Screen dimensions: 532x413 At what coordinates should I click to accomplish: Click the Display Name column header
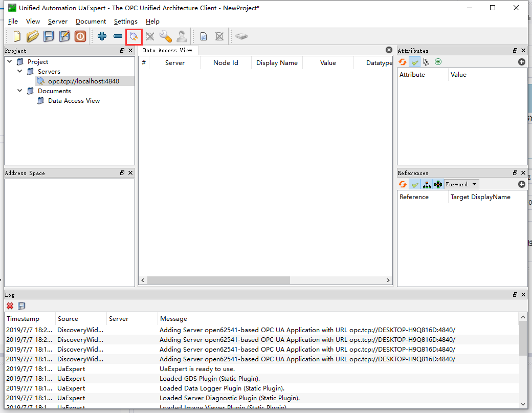[277, 63]
